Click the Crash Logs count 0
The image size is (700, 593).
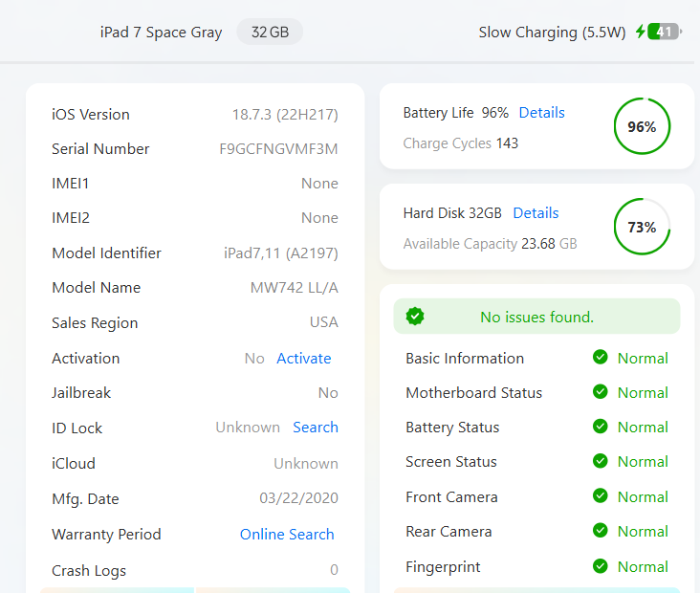334,570
